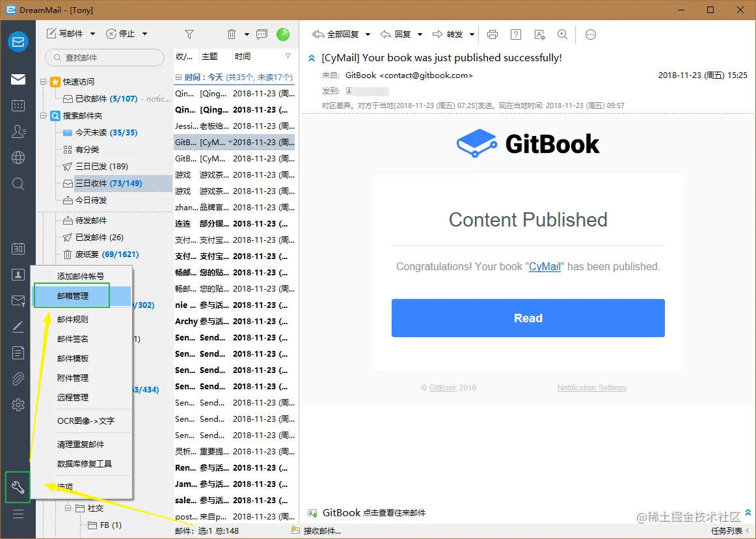Open the blue mailbox home icon in sidebar
The height and width of the screenshot is (539, 756).
(x=18, y=42)
